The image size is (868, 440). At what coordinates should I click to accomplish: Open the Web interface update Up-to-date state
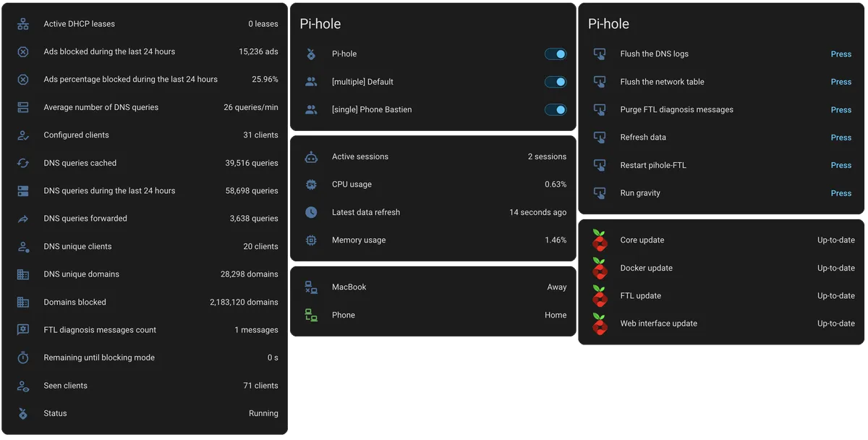[836, 323]
